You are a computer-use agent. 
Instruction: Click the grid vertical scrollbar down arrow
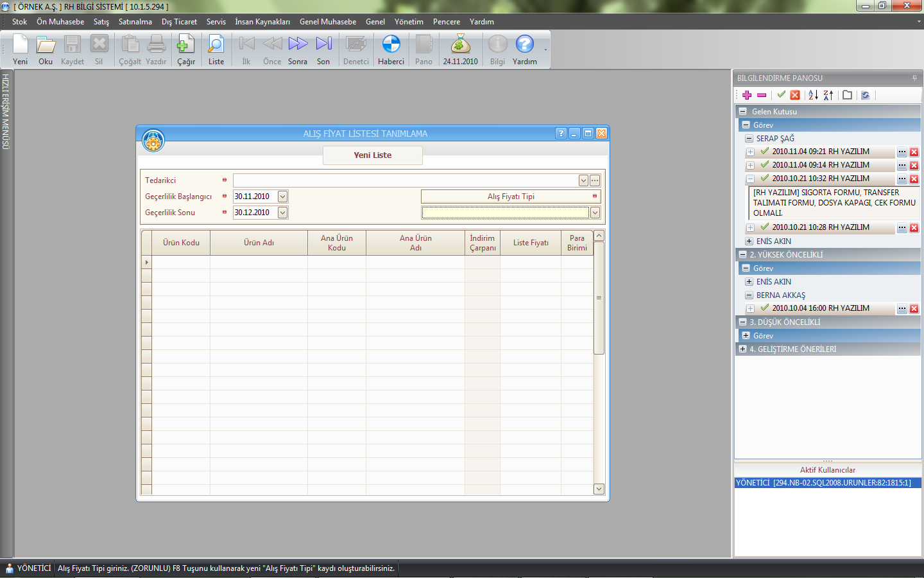(x=599, y=489)
